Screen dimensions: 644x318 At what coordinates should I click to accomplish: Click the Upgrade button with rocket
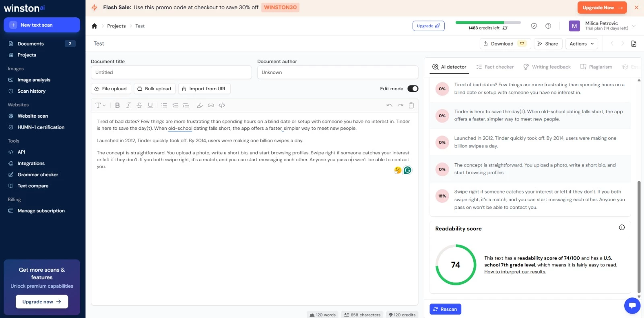click(429, 26)
